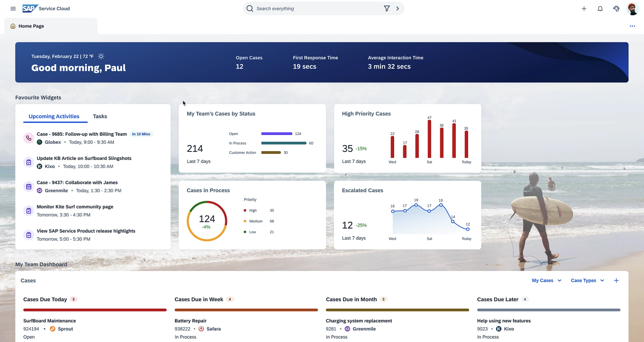
Task: Click the search filter funnel icon
Action: click(x=387, y=9)
